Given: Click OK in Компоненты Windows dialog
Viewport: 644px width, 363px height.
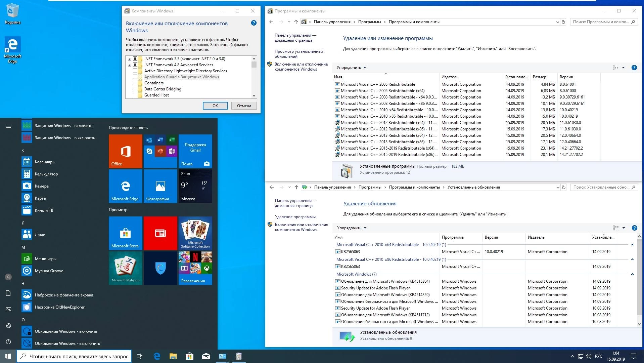Looking at the screenshot, I should (215, 106).
